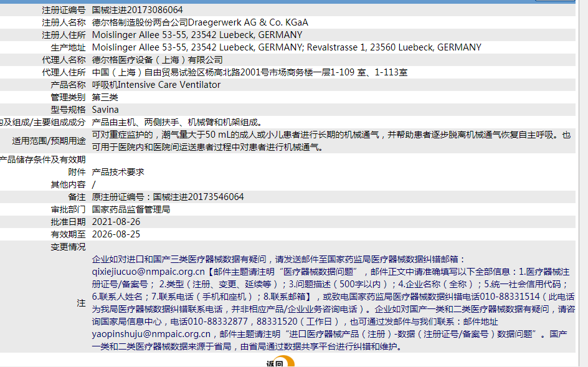Select registrant name Draegerwerk AG & Co. KGaA
Image resolution: width=588 pixels, height=367 pixels.
[248, 22]
